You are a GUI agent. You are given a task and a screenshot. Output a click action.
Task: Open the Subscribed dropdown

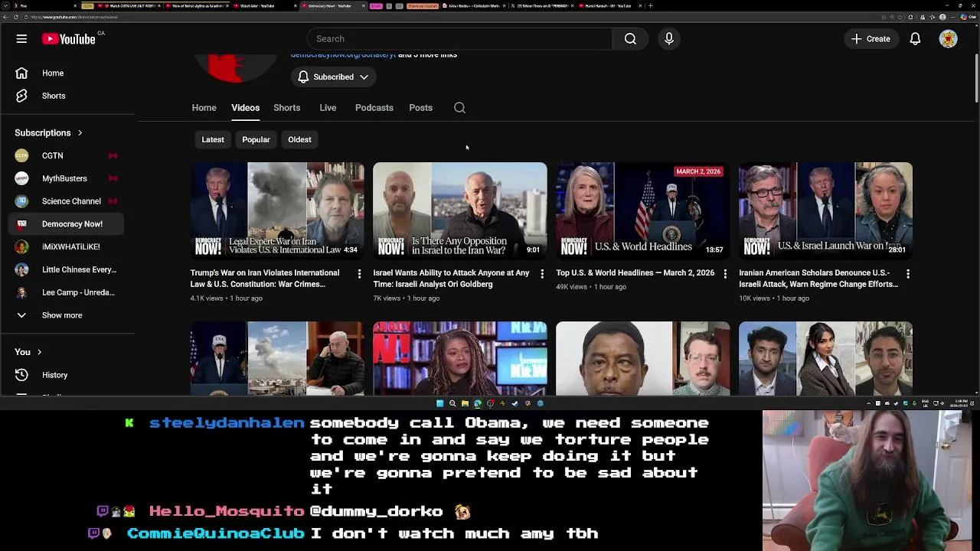pos(333,77)
